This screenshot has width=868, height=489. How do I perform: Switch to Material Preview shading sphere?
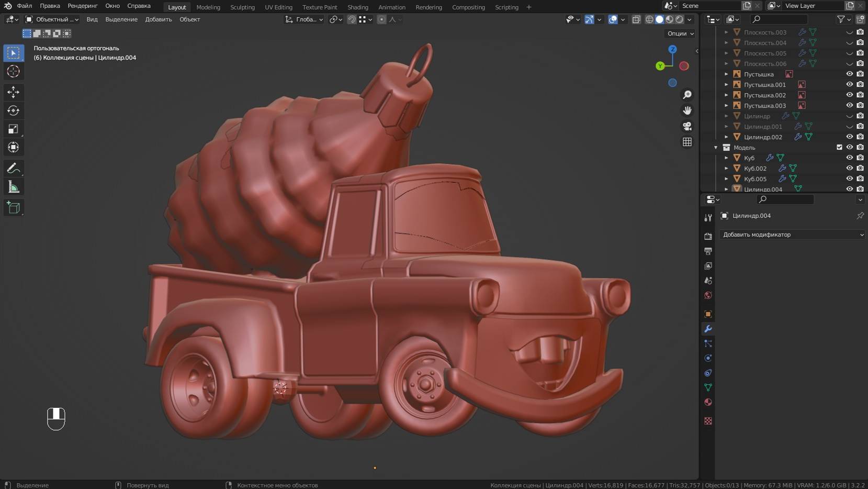(669, 19)
